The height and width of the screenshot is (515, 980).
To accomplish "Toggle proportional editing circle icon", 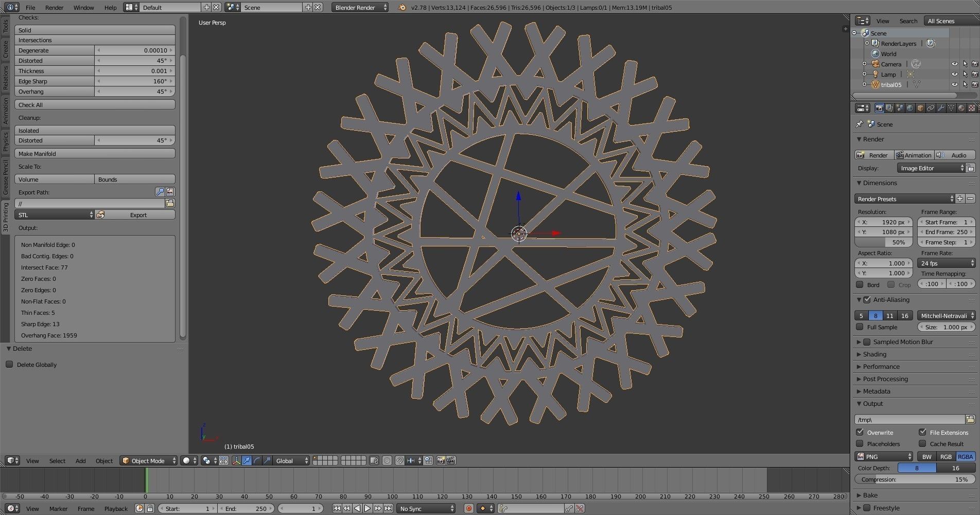I will 387,460.
